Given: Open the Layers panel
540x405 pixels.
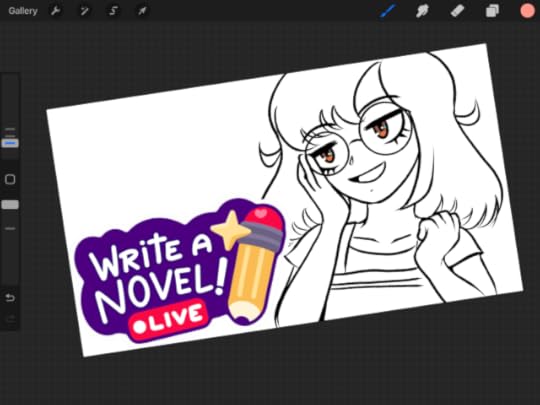Looking at the screenshot, I should coord(492,11).
